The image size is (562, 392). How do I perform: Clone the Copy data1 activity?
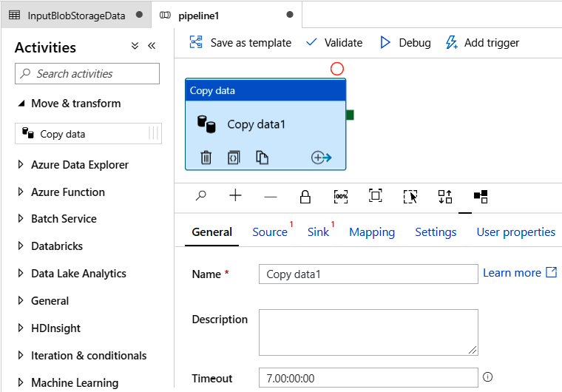[x=262, y=157]
